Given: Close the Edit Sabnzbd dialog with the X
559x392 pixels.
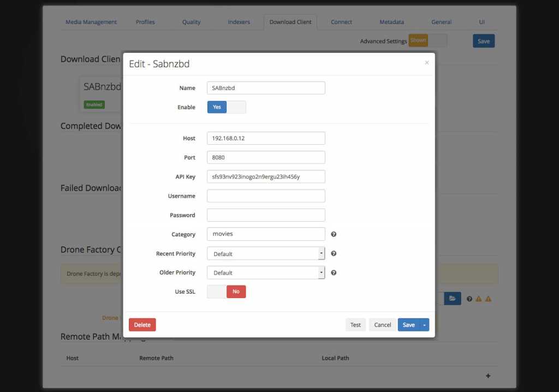Looking at the screenshot, I should (426, 62).
